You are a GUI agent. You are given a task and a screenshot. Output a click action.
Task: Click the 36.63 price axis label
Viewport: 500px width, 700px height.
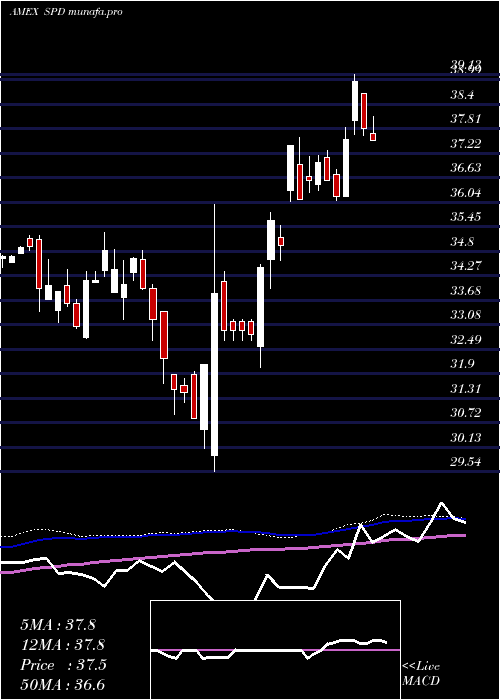(x=465, y=168)
